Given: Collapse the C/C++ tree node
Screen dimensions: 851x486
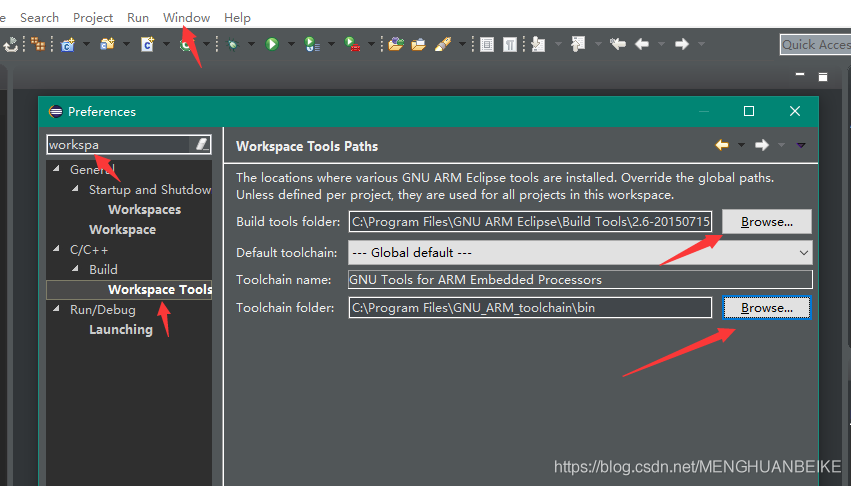Looking at the screenshot, I should [56, 249].
